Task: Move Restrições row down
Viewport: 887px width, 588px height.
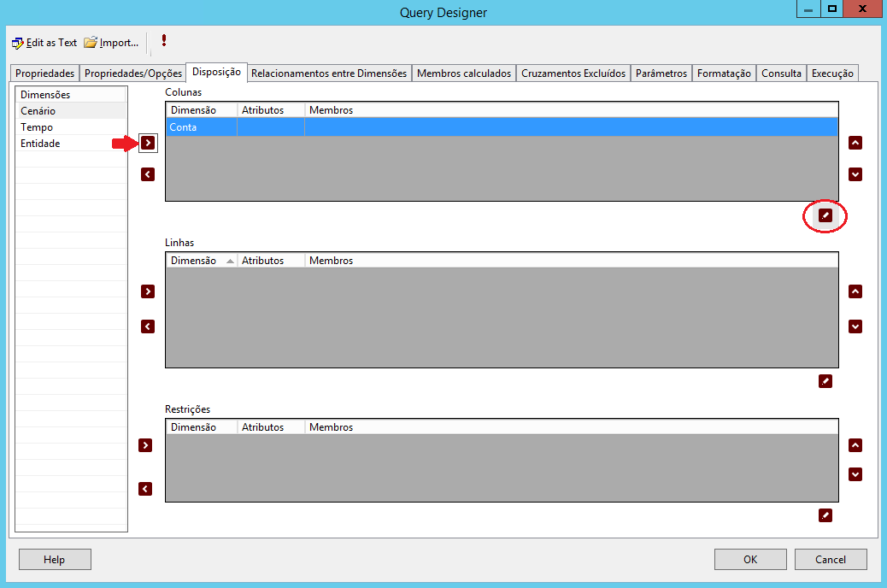Action: tap(855, 474)
